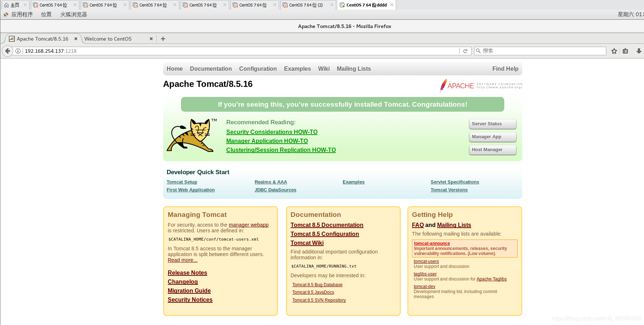The image size is (644, 325).
Task: Click Find Help in navigation bar
Action: pos(505,69)
